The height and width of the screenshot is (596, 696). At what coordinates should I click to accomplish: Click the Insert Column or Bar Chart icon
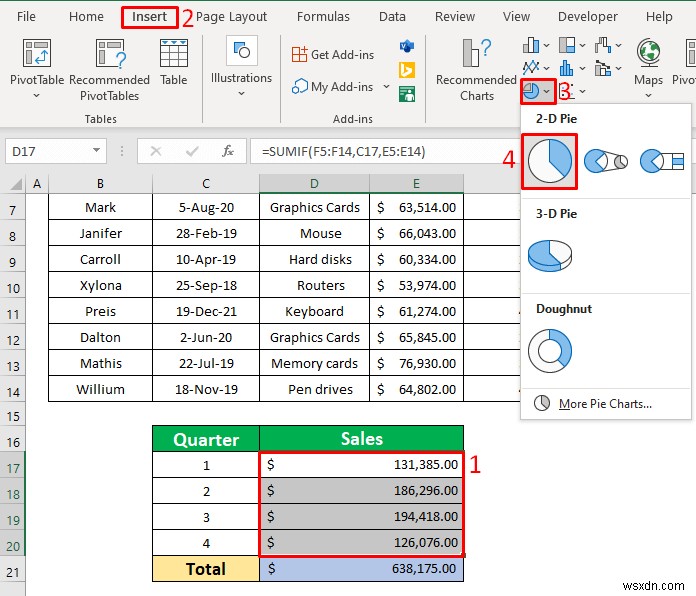pos(531,45)
